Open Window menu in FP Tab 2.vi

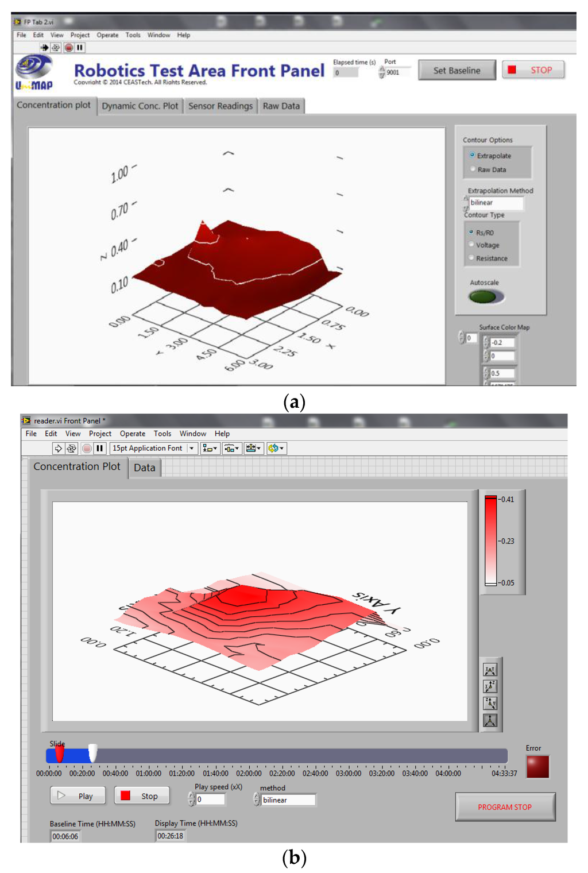pos(158,35)
